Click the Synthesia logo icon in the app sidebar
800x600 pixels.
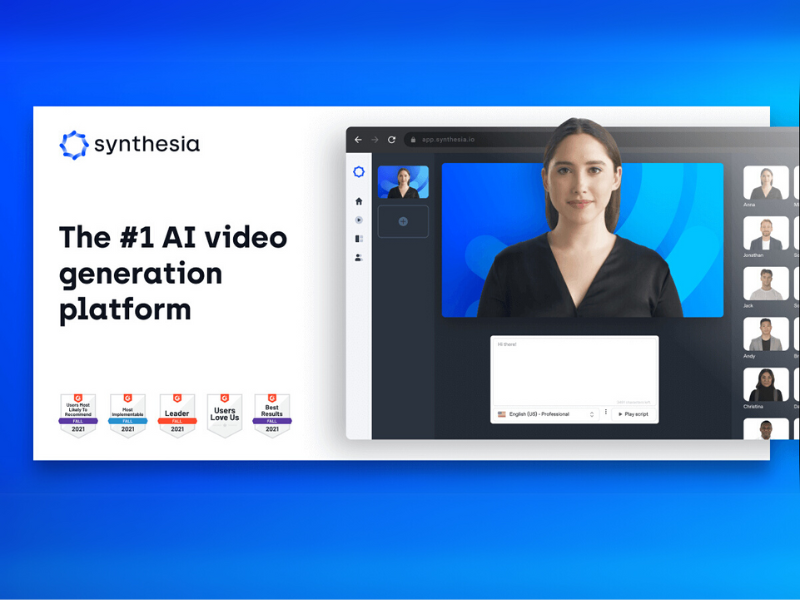pyautogui.click(x=359, y=172)
